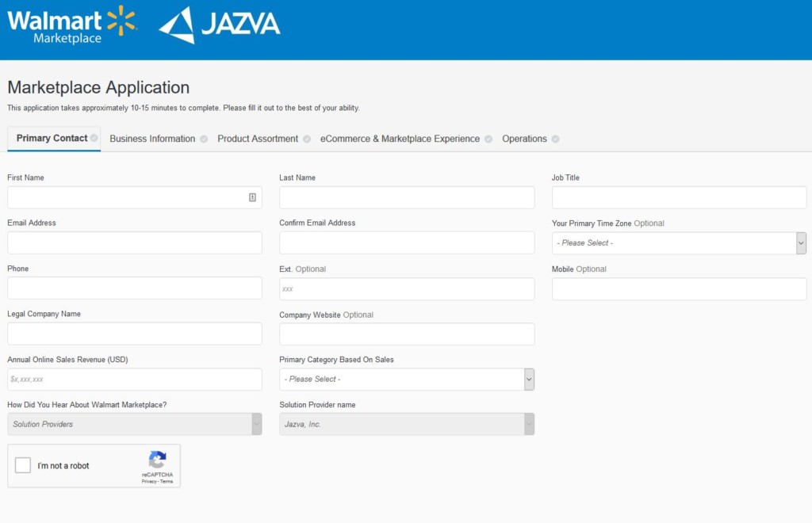This screenshot has width=812, height=523.
Task: Click the status circle beside Business Information
Action: click(204, 139)
